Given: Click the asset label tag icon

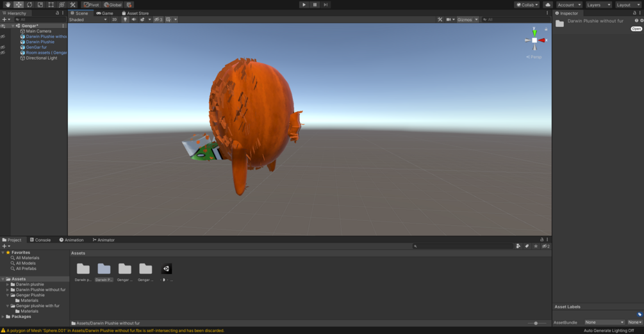Looking at the screenshot, I should (640, 315).
